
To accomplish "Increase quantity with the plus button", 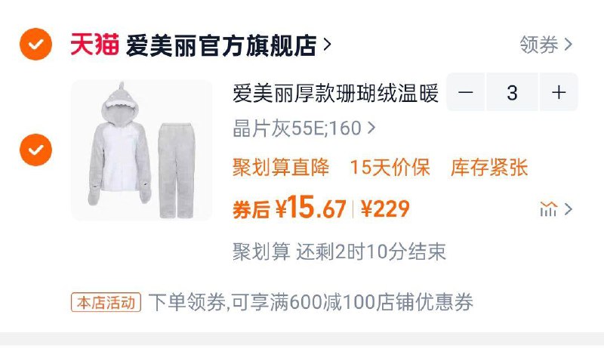I will [559, 92].
